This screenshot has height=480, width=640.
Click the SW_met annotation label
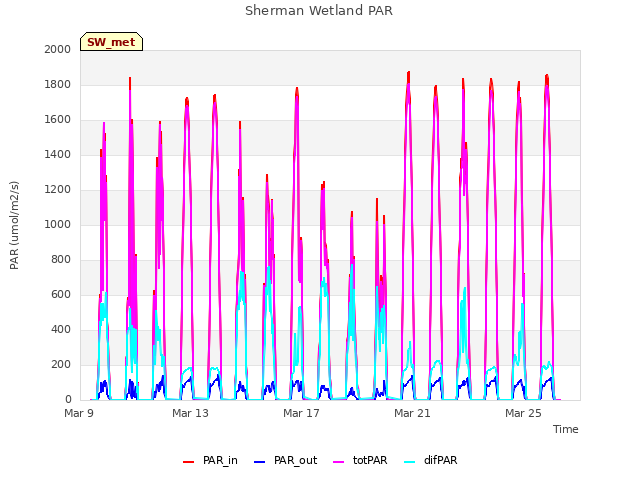tap(111, 42)
